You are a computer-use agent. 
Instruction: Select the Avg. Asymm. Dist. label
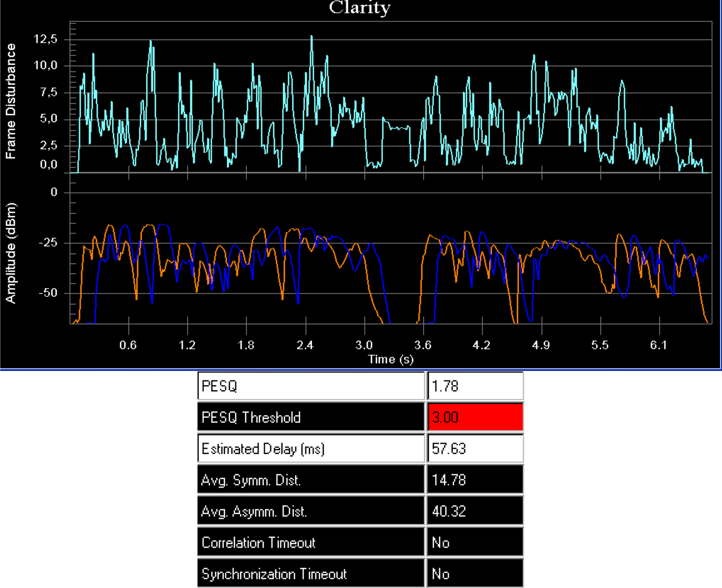click(311, 511)
